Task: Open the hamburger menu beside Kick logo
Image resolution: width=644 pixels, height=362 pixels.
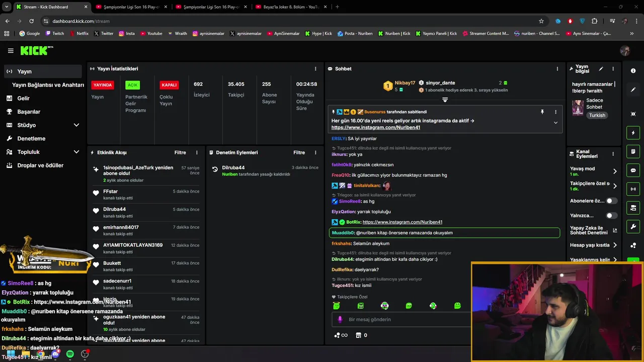Action: pyautogui.click(x=11, y=51)
